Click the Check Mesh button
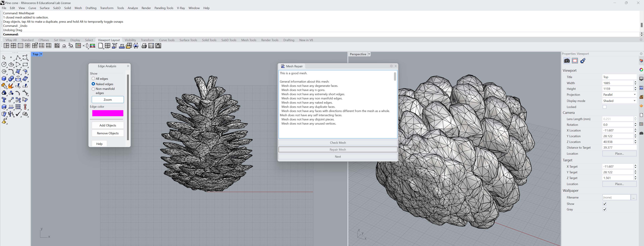 (x=338, y=143)
